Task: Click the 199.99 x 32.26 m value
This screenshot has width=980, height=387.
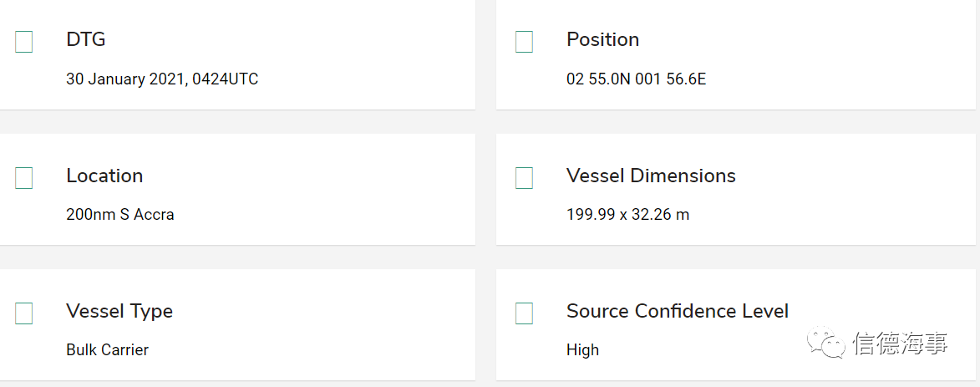Action: click(x=627, y=215)
